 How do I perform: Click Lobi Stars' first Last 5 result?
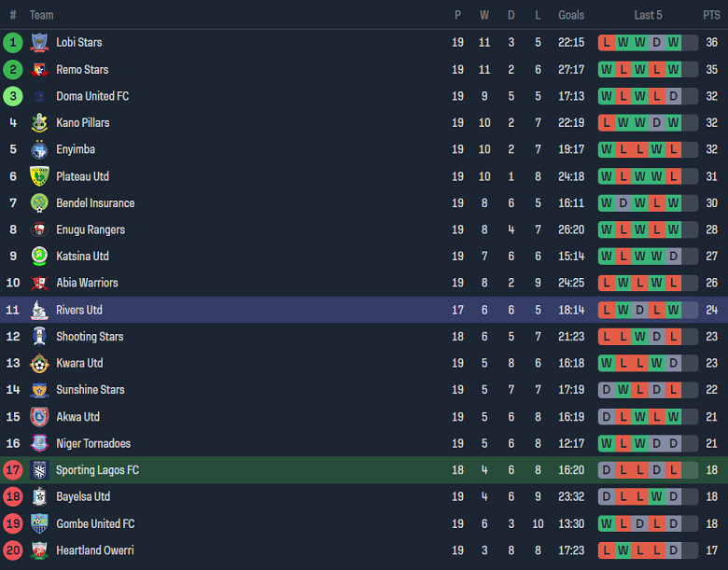pos(607,42)
